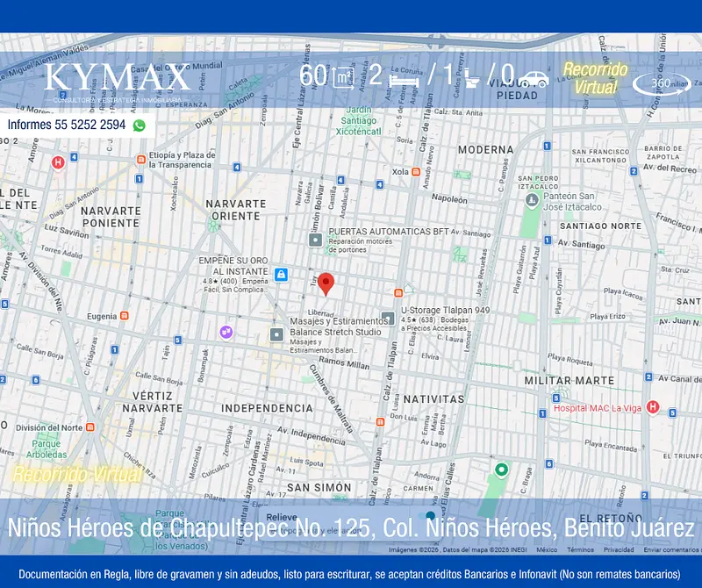The width and height of the screenshot is (702, 588).
Task: Launch the 360 virtual tour icon
Action: point(662,83)
